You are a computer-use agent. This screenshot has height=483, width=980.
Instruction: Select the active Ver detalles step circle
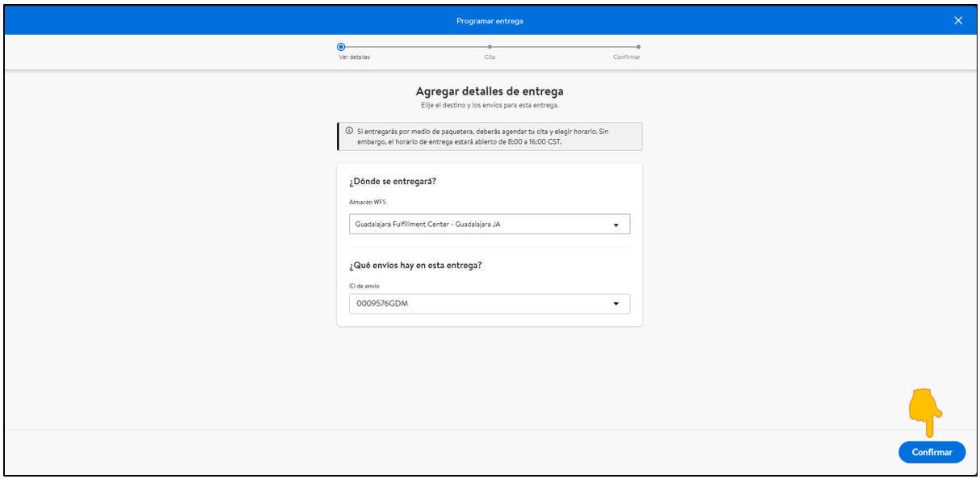(341, 47)
